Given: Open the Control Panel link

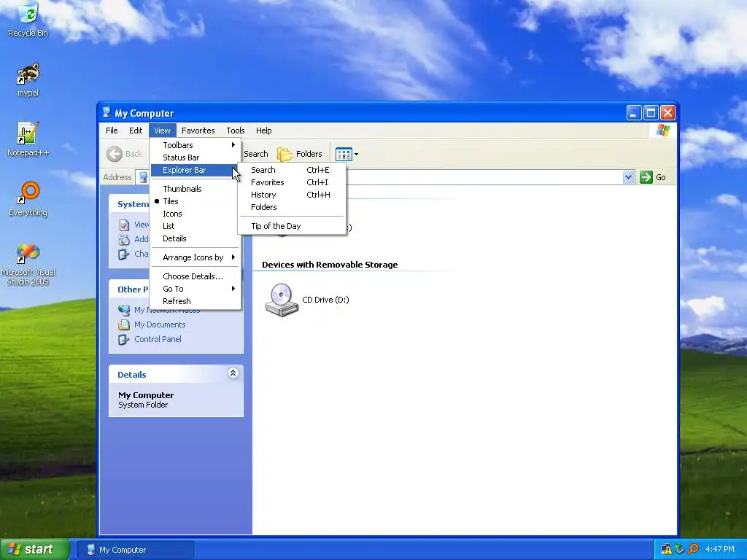Looking at the screenshot, I should (x=158, y=340).
